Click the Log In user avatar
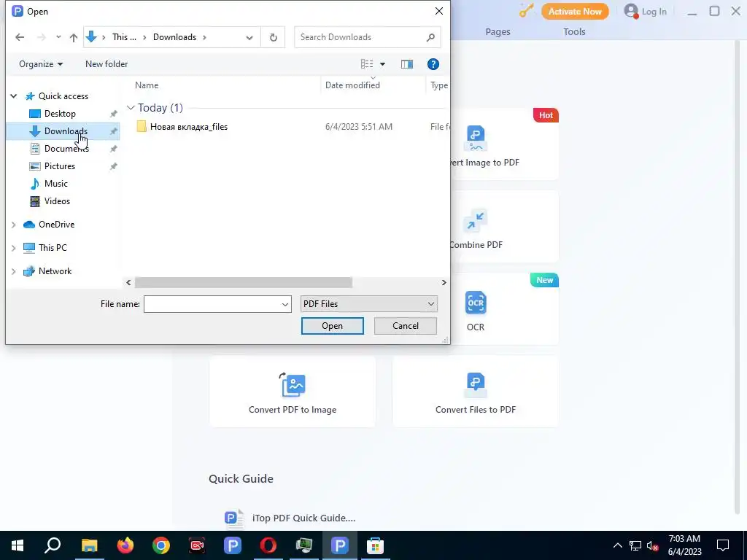The width and height of the screenshot is (747, 560). tap(631, 11)
